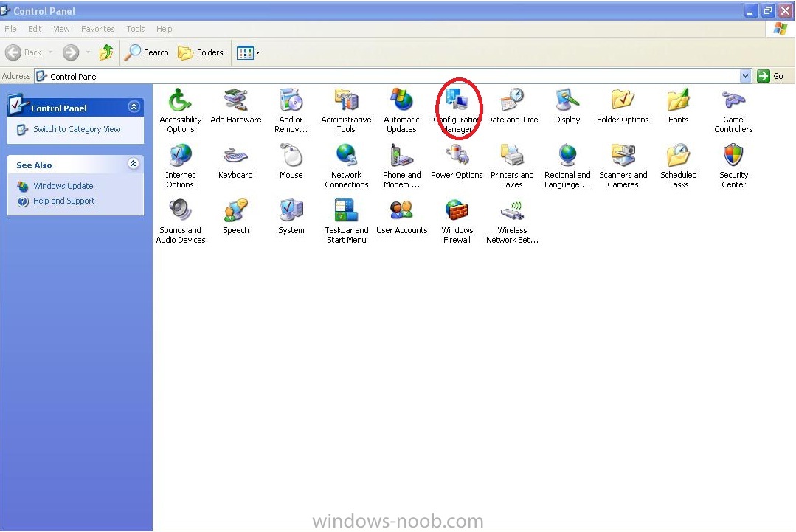Open Windows Firewall icon
The image size is (796, 532).
pos(457,221)
